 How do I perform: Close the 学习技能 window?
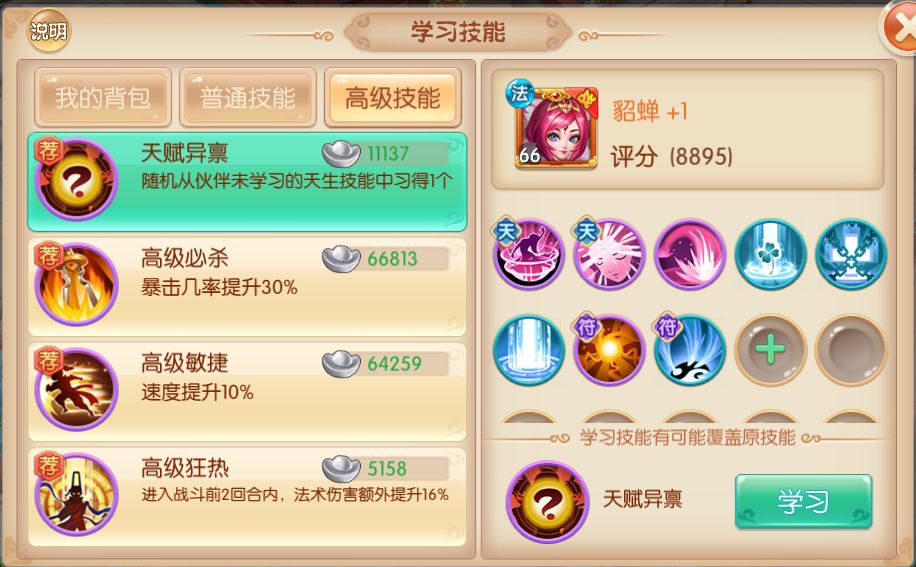tap(900, 28)
